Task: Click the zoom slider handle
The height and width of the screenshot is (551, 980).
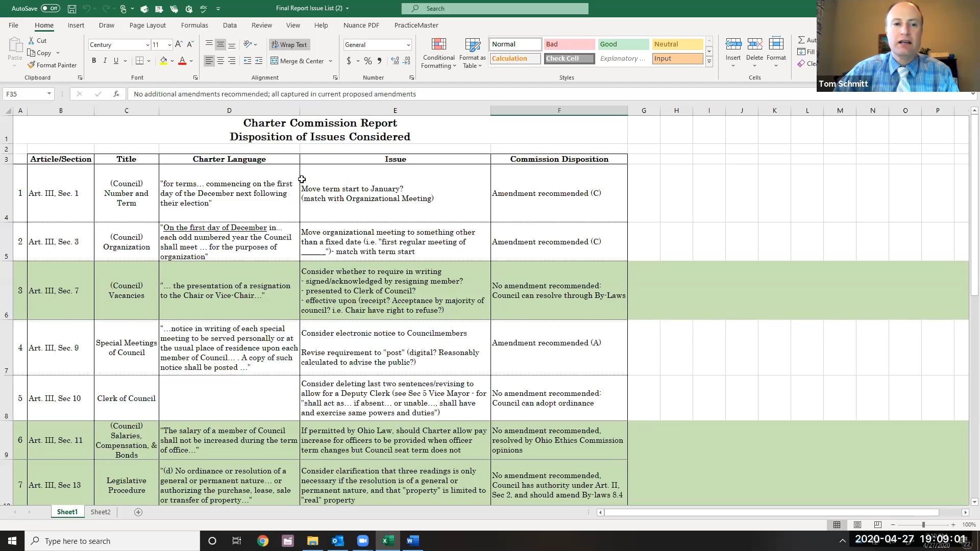Action: tap(923, 525)
